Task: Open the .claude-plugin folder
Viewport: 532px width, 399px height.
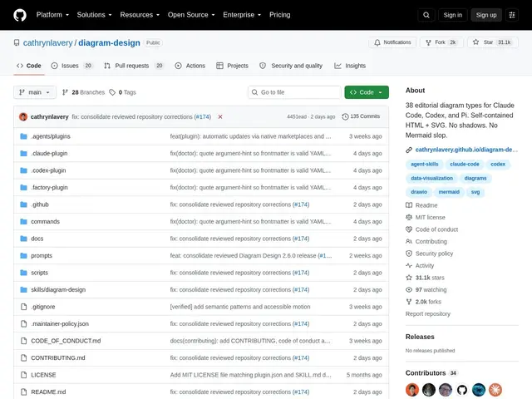Action: [49, 153]
